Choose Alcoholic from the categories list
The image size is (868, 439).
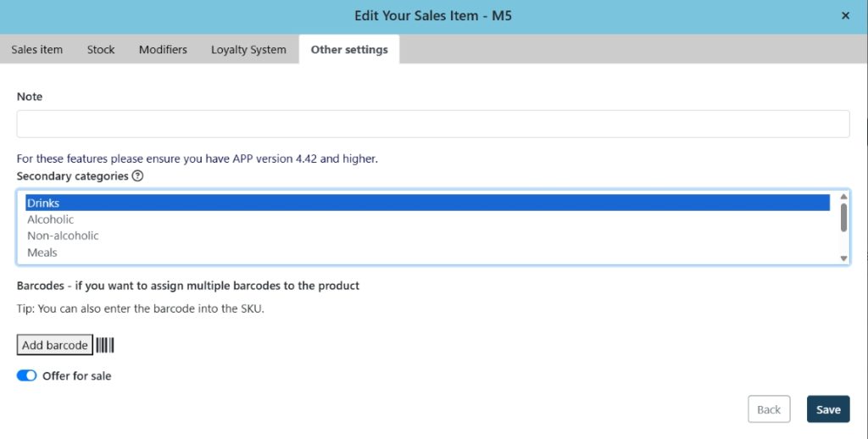click(x=51, y=219)
